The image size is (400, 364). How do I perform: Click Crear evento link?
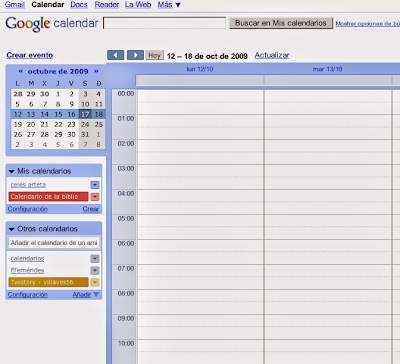(x=30, y=55)
